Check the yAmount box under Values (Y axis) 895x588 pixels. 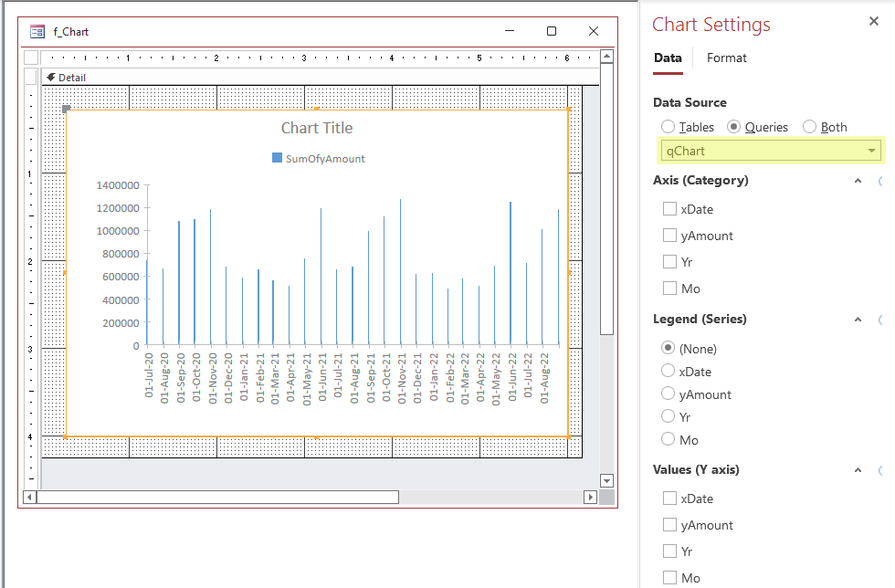668,524
